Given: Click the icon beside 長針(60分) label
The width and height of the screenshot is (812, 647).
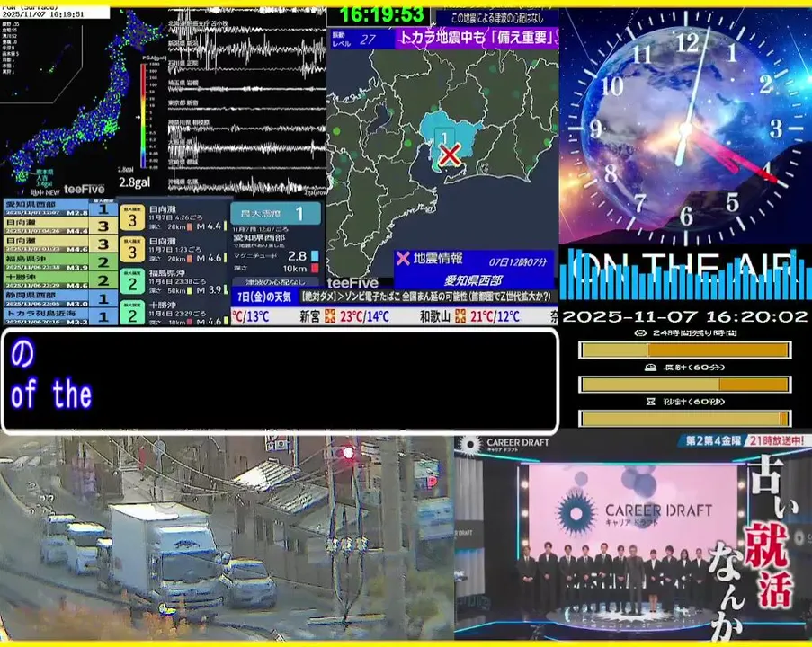Looking at the screenshot, I should click(x=650, y=367).
